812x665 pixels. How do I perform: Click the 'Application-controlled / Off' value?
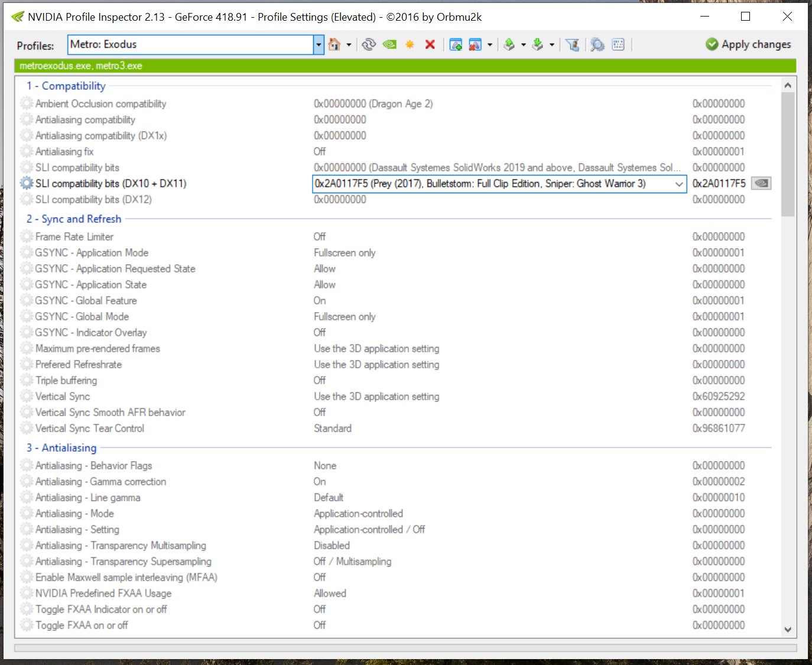pyautogui.click(x=369, y=529)
